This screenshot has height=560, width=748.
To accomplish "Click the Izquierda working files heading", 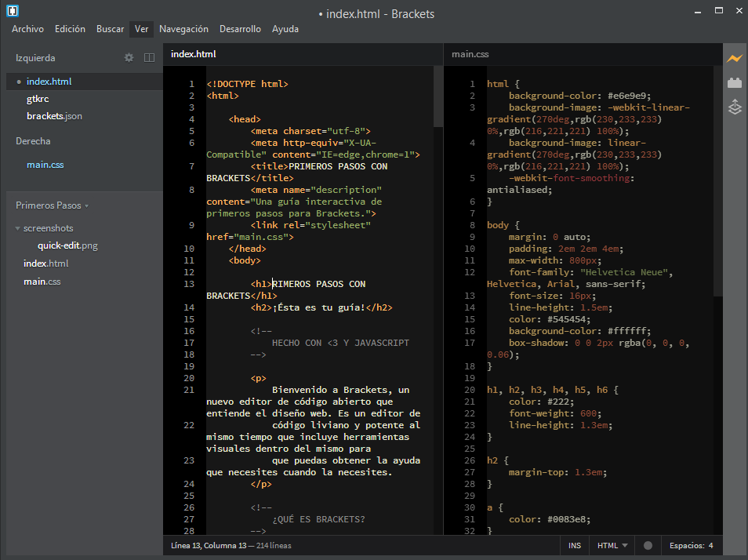I will 35,58.
